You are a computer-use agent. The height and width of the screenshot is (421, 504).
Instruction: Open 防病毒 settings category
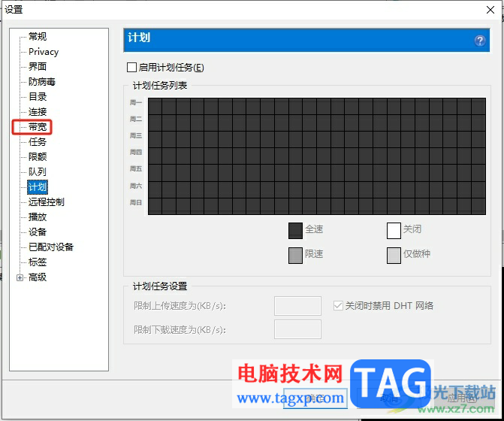click(x=42, y=82)
